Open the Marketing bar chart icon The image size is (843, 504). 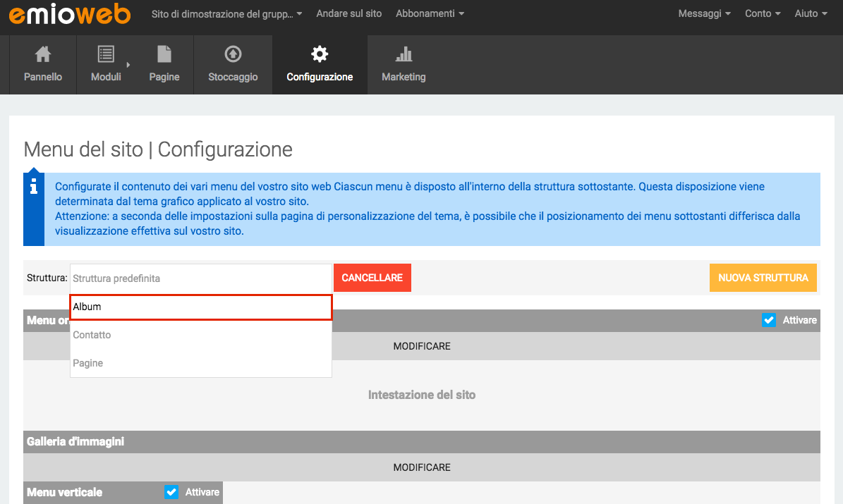(404, 54)
